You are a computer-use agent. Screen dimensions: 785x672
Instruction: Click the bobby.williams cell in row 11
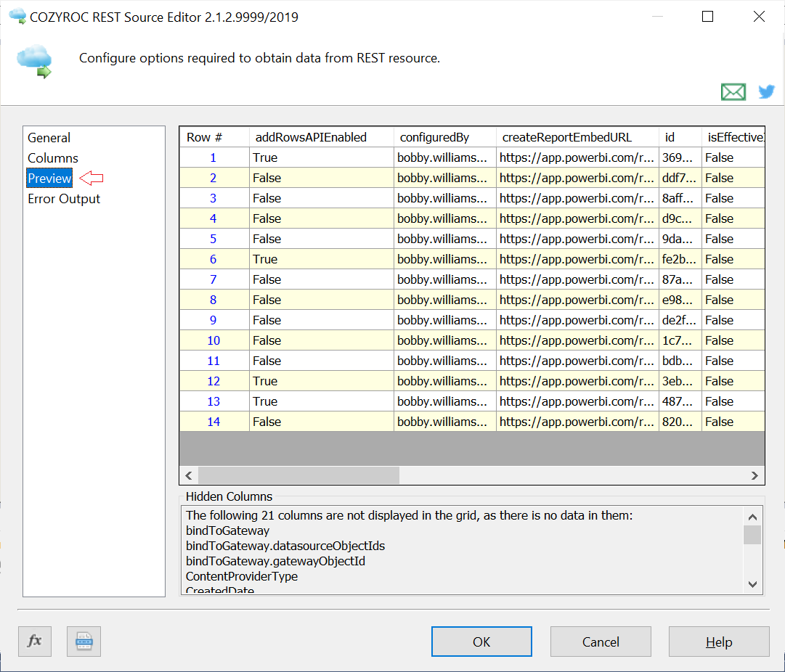click(x=444, y=361)
